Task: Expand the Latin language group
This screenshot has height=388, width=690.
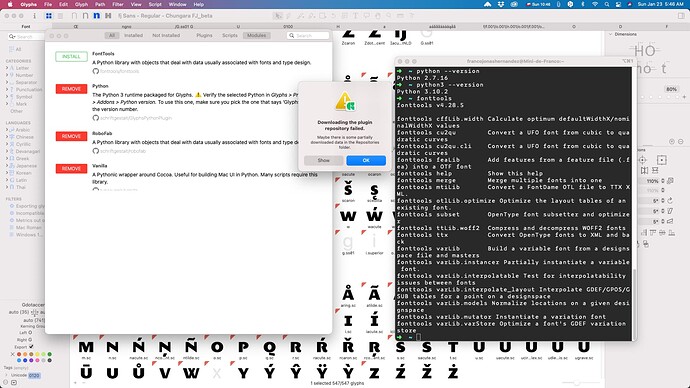Action: pyautogui.click(x=7, y=180)
